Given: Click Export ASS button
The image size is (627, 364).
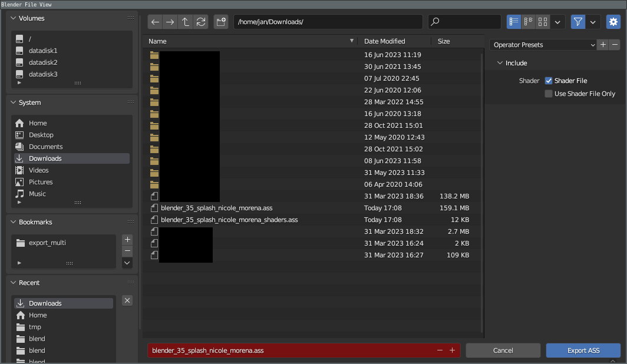Looking at the screenshot, I should (583, 350).
